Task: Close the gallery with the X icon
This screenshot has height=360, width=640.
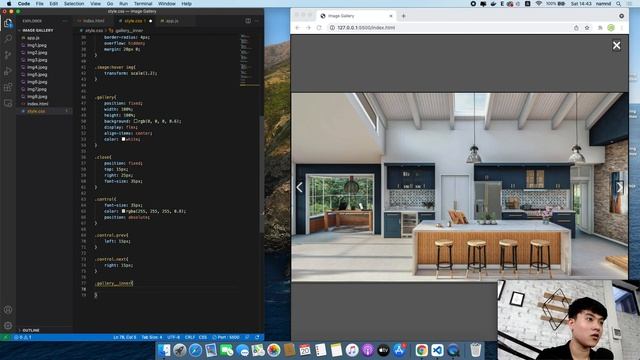Action: pyautogui.click(x=616, y=45)
